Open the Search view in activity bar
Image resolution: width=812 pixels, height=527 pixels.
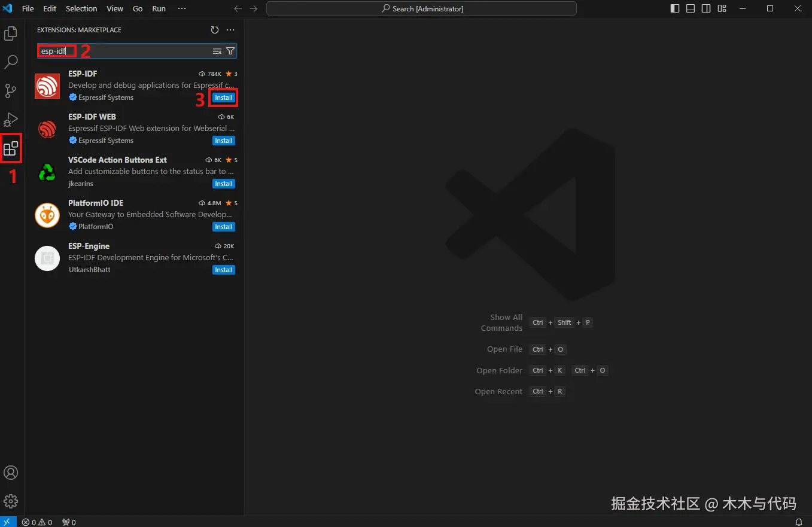(x=11, y=62)
